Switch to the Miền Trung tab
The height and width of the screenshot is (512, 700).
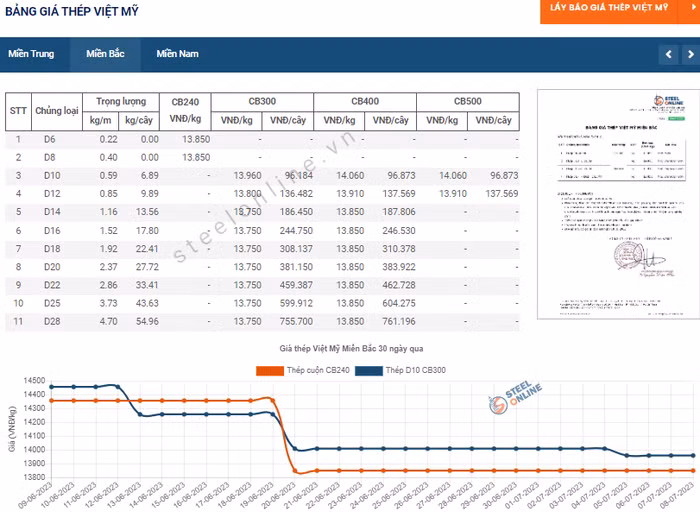[31, 54]
